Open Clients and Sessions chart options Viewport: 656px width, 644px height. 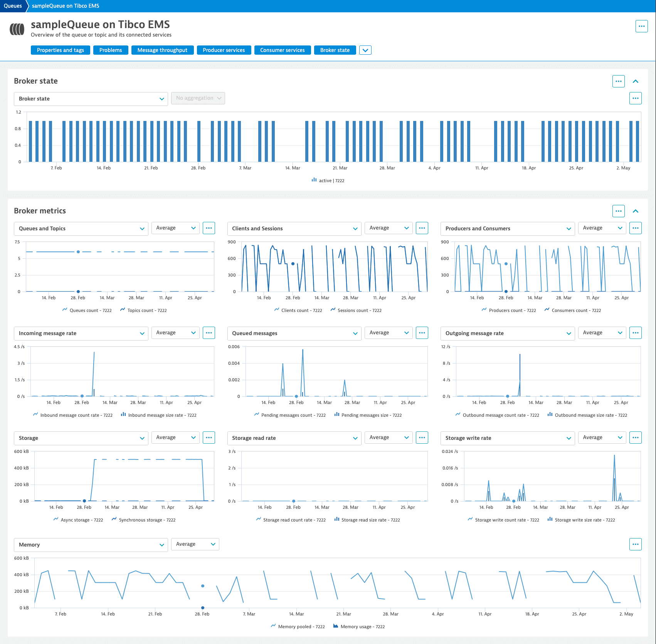click(x=422, y=228)
